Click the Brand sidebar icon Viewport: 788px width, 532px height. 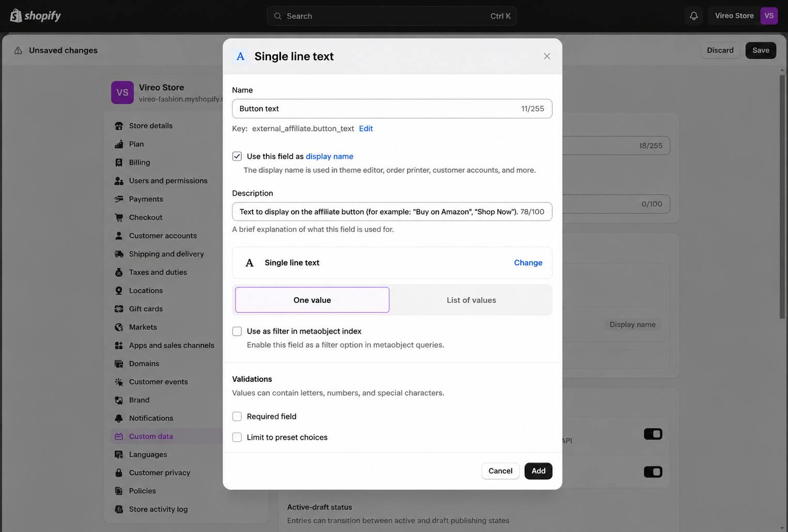(119, 400)
